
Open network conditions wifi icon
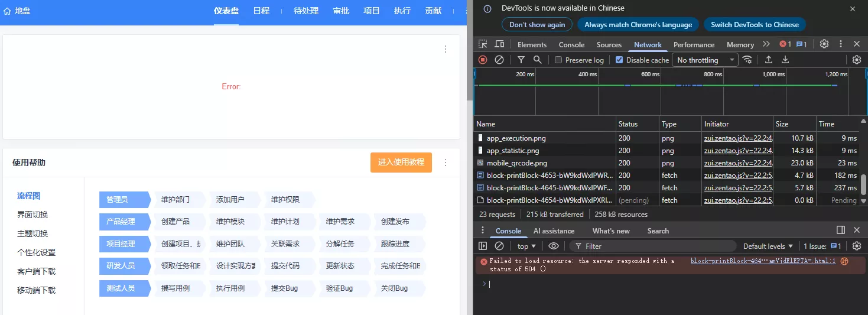(x=747, y=60)
